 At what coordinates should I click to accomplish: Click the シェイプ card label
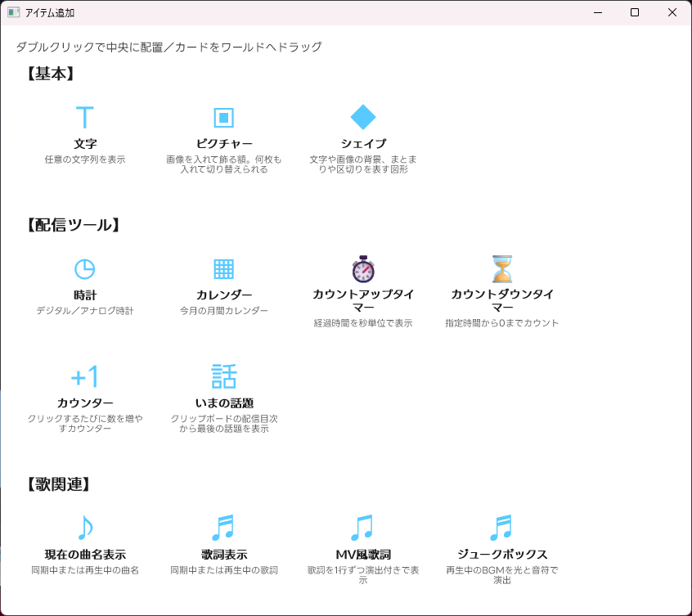(x=363, y=144)
